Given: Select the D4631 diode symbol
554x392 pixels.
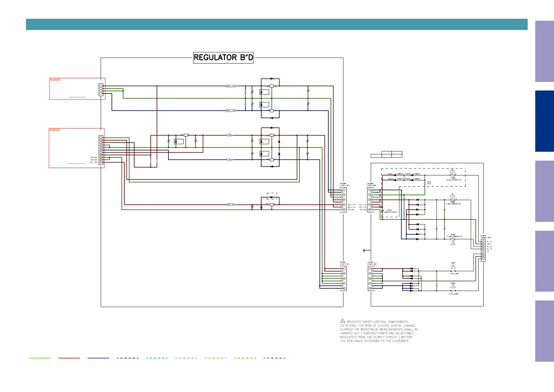Looking at the screenshot, I should [x=394, y=175].
